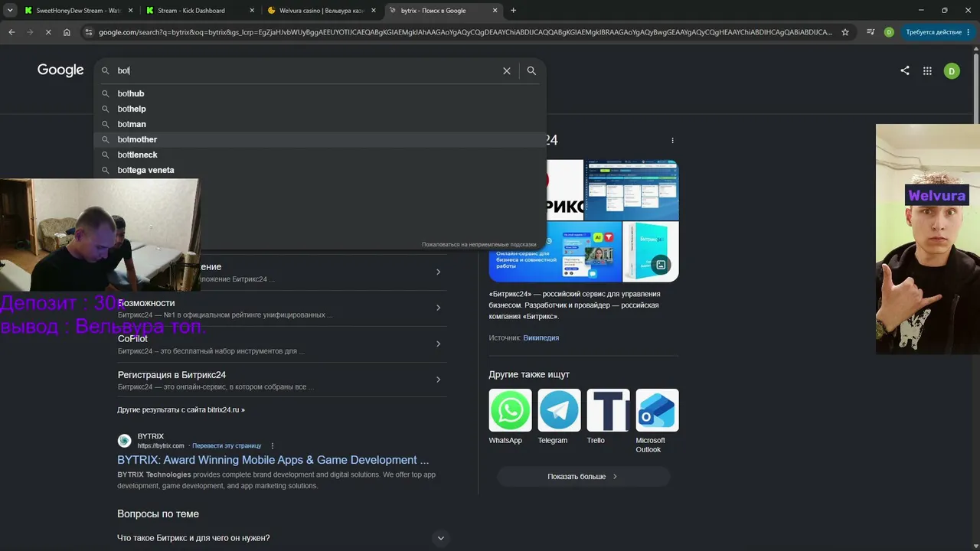Clear the Google search box text

pos(507,70)
